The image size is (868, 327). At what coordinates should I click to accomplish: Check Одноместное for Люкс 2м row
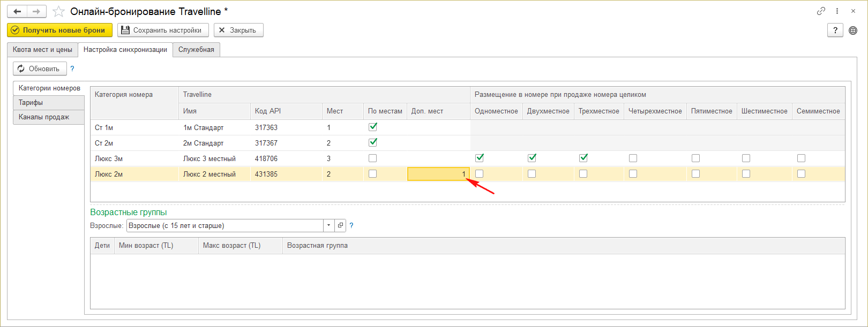click(479, 174)
